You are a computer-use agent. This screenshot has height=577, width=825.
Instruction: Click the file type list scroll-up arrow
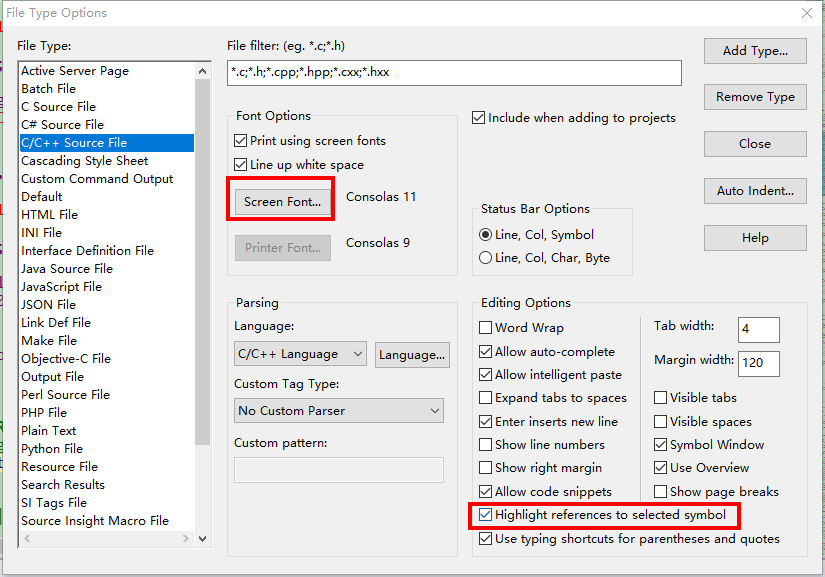[x=203, y=71]
